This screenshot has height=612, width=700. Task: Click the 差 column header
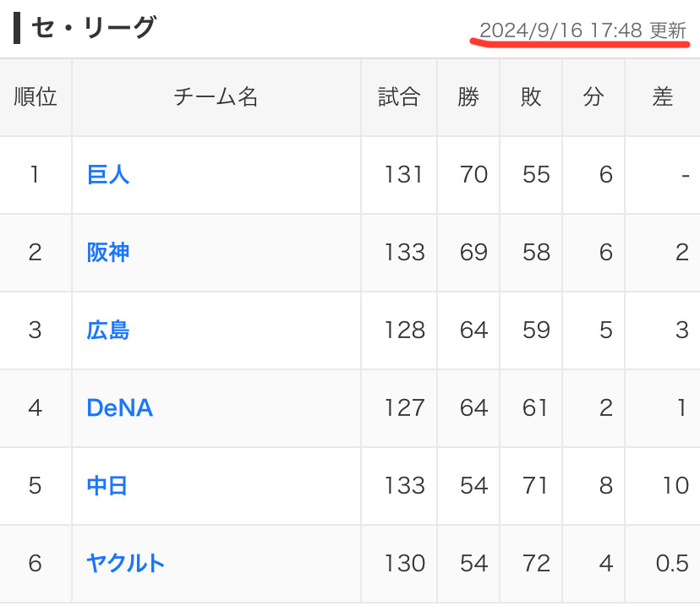663,97
